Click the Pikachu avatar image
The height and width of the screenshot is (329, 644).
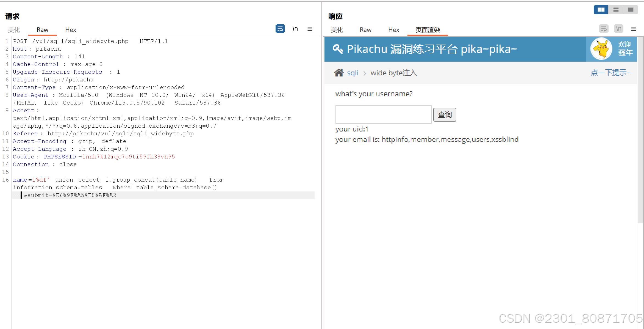coord(601,49)
